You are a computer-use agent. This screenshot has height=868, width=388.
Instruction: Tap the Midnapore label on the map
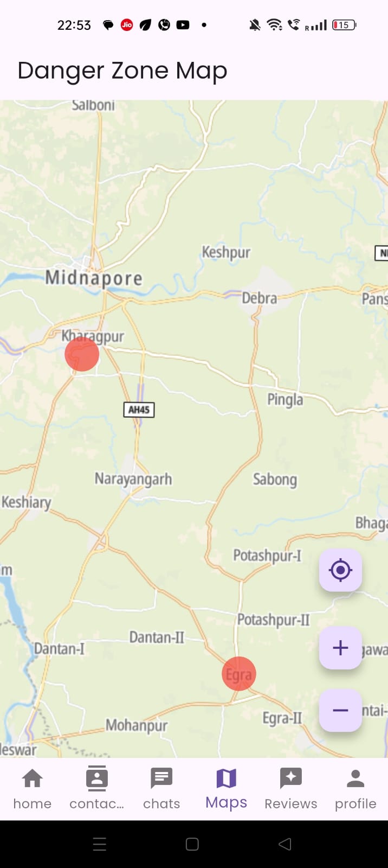click(x=94, y=278)
